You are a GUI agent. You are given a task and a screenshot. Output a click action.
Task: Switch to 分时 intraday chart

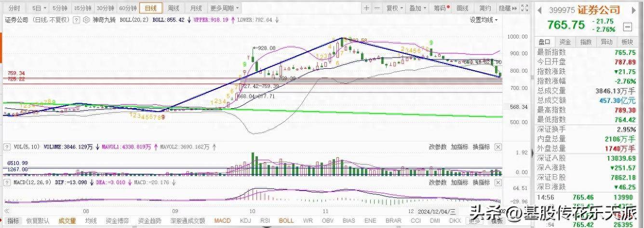14,8
